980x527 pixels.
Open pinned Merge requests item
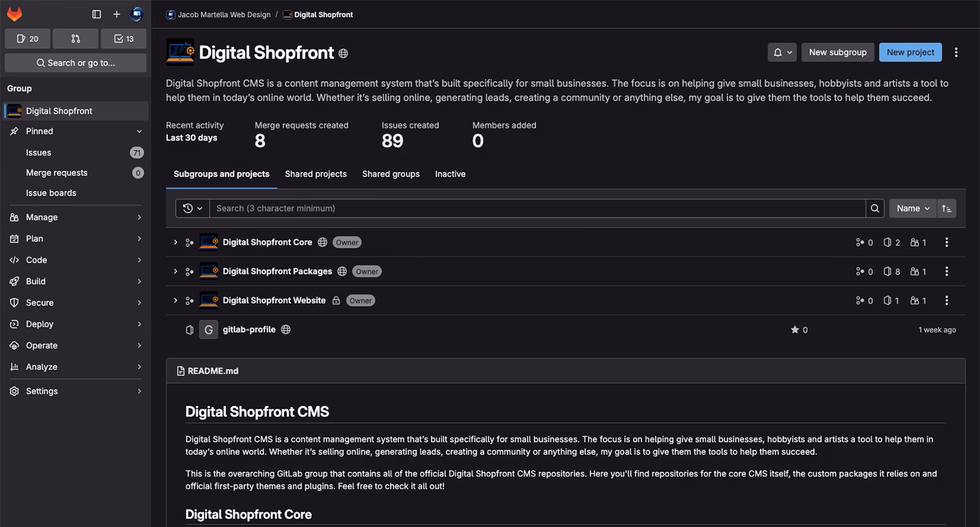pyautogui.click(x=76, y=173)
